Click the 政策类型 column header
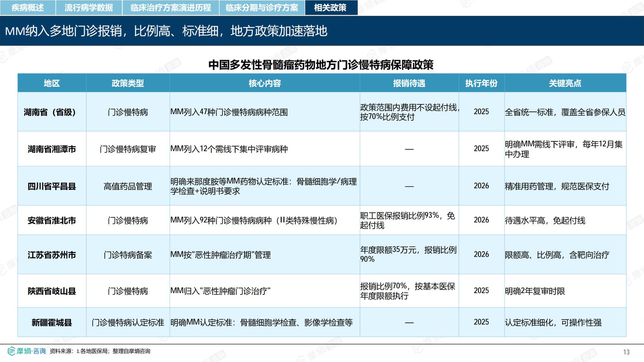644x362 pixels. (128, 83)
